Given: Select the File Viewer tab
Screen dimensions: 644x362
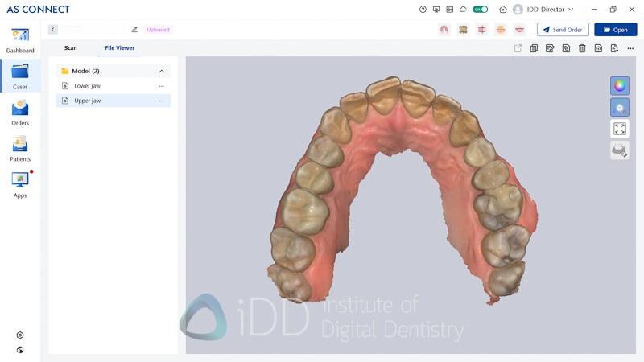Looking at the screenshot, I should 120,48.
